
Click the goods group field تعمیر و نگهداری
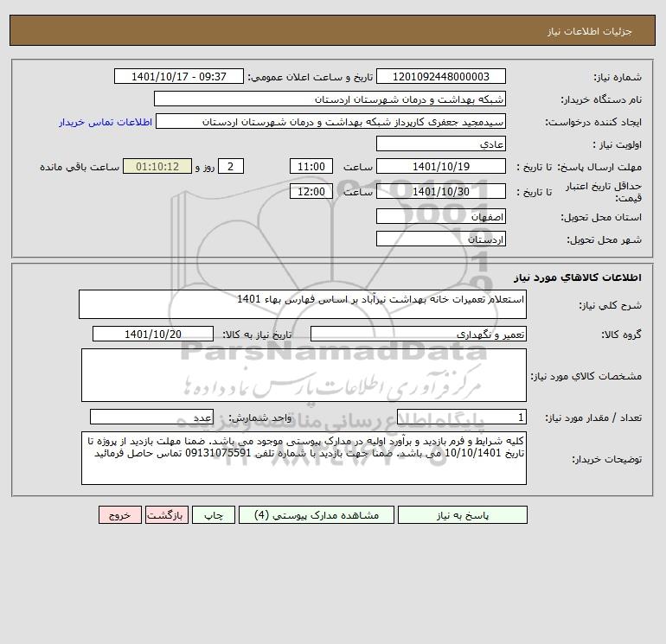pyautogui.click(x=419, y=334)
